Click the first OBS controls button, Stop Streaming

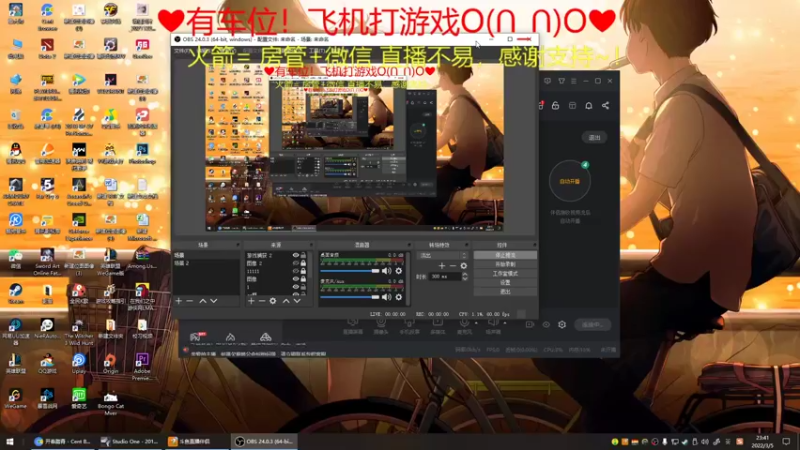click(505, 255)
